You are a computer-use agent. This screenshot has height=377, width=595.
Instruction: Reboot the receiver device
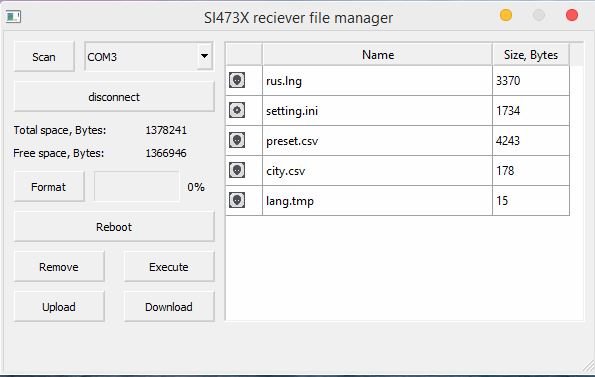point(114,227)
